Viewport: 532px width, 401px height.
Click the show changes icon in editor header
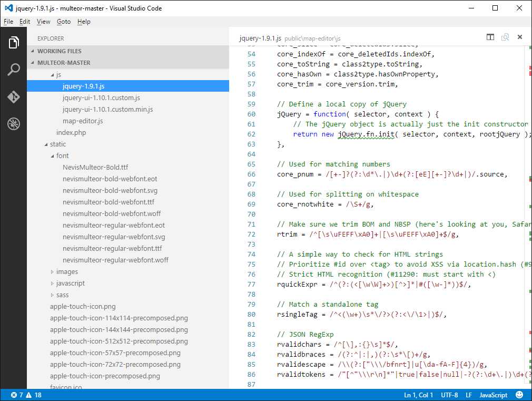coord(505,37)
